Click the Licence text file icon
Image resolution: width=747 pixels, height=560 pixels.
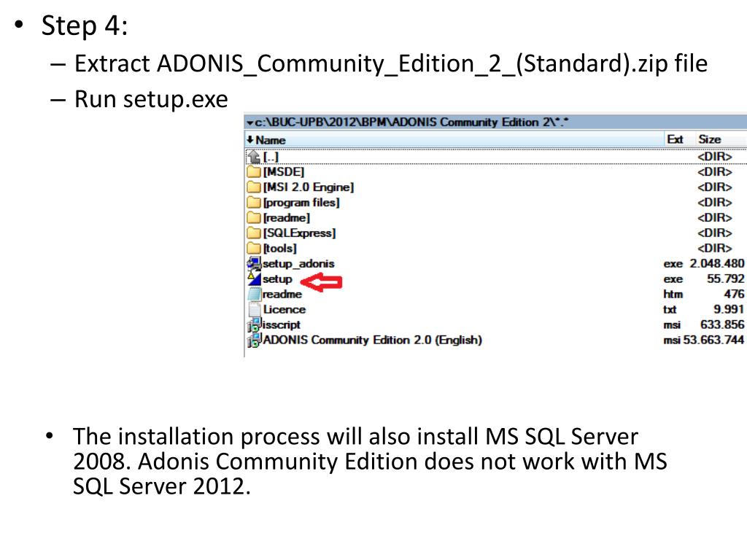coord(253,309)
